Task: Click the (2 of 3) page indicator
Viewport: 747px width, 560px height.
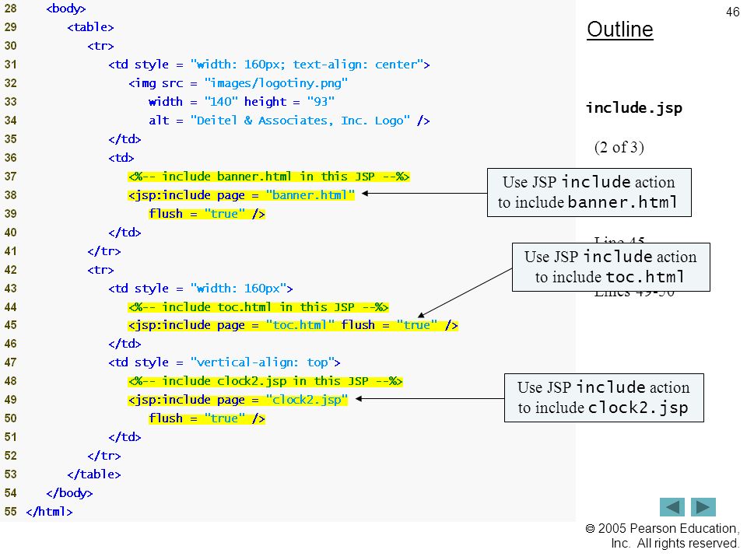Action: pyautogui.click(x=619, y=147)
